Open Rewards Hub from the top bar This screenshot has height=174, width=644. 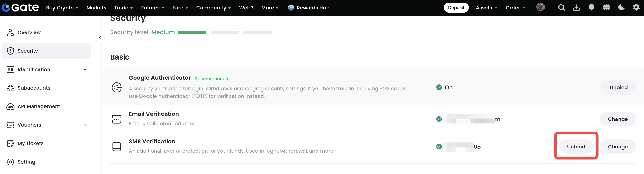click(x=308, y=8)
